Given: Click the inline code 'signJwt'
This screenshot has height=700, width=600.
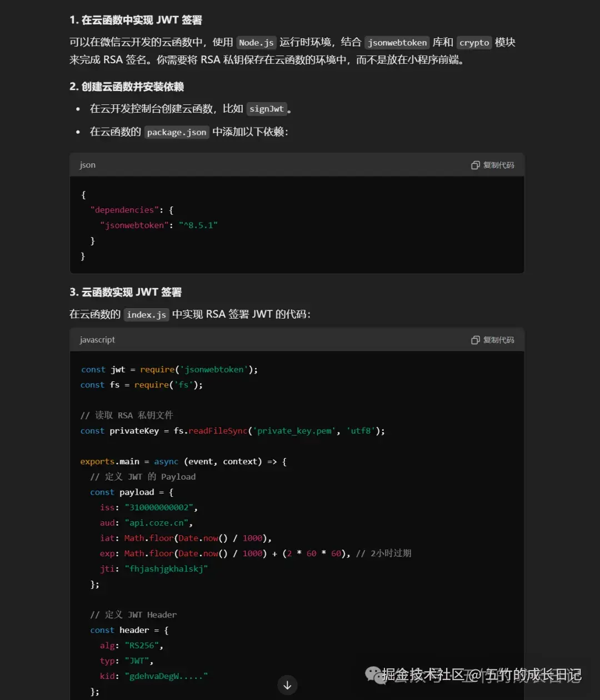Looking at the screenshot, I should [267, 109].
